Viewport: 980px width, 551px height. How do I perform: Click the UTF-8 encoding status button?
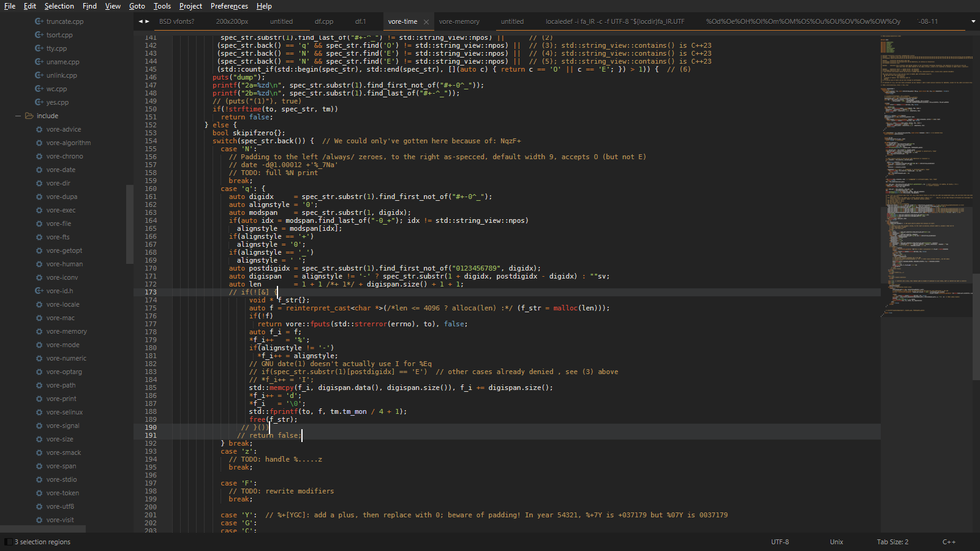click(x=780, y=542)
